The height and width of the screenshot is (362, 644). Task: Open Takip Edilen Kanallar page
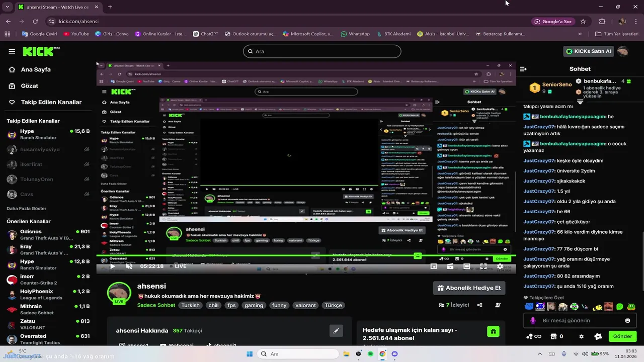(x=51, y=102)
